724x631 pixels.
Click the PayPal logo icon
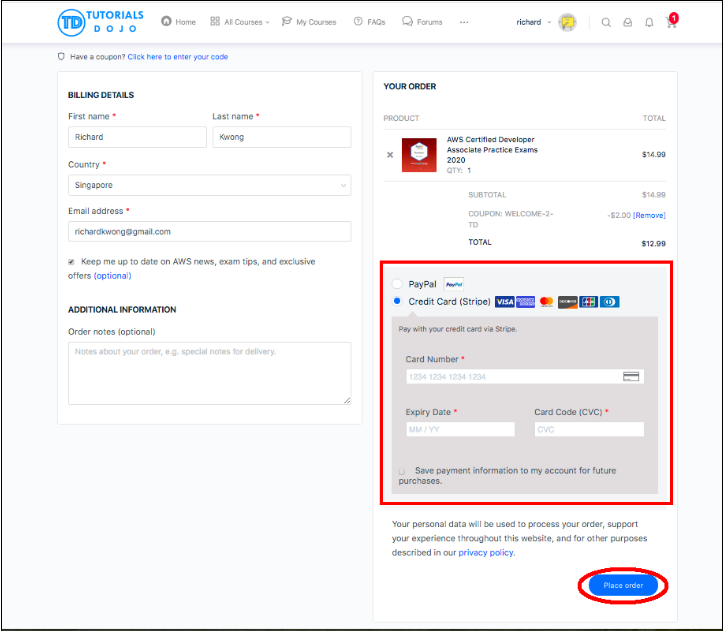(x=454, y=284)
